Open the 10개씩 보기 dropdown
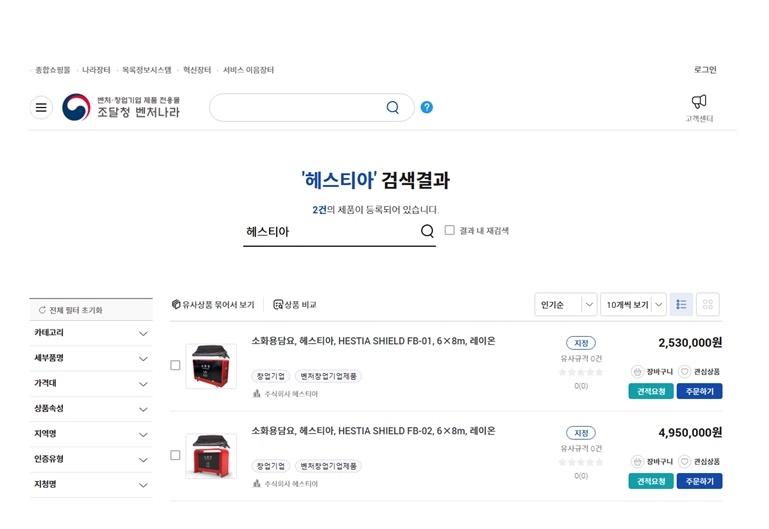Viewport: 769px width, 529px height. click(x=633, y=304)
